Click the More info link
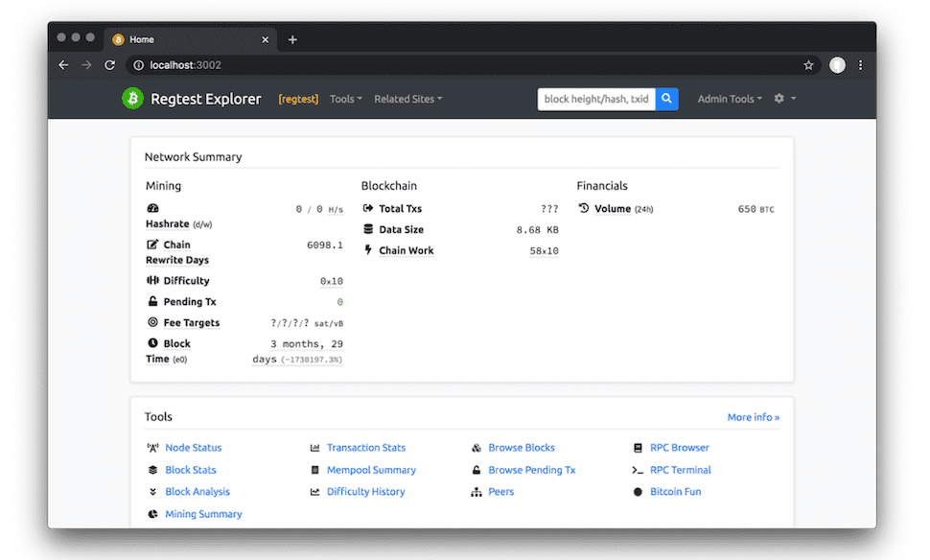The image size is (930, 560). tap(753, 417)
